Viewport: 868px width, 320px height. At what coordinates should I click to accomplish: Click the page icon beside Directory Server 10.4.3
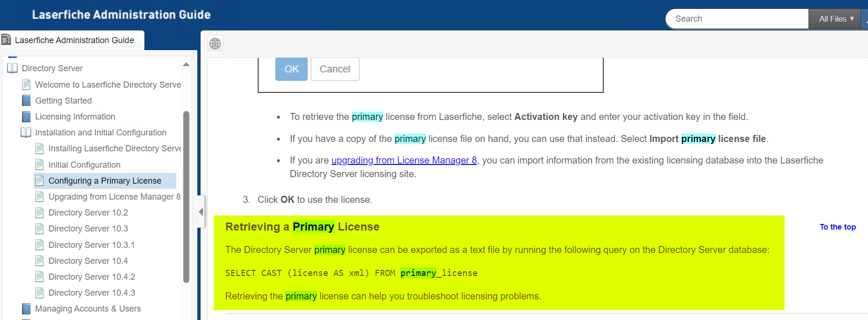pyautogui.click(x=40, y=293)
